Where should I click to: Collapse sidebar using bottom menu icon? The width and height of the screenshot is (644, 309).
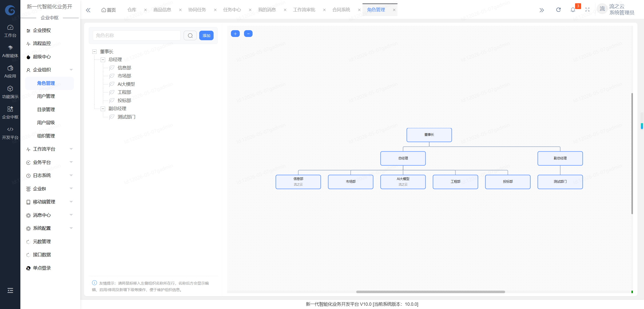(10, 290)
